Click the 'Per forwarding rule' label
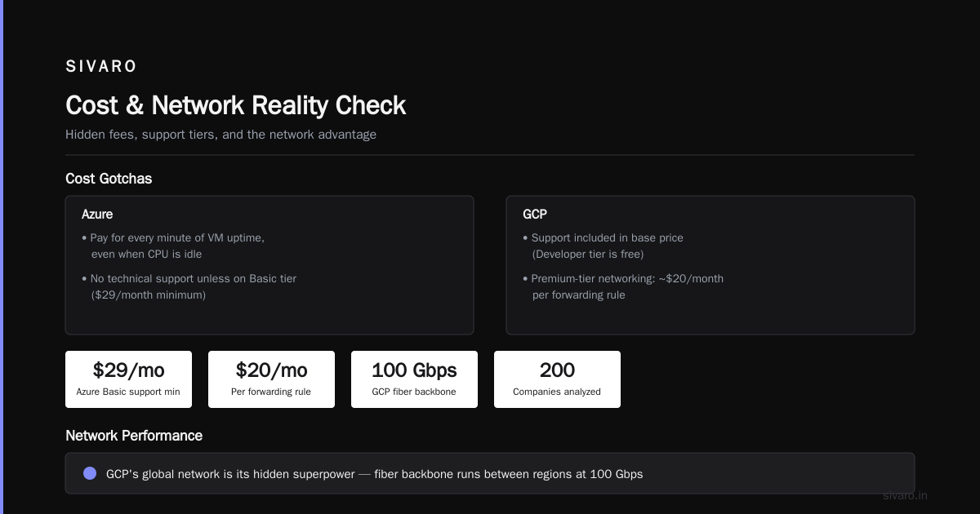Image resolution: width=980 pixels, height=514 pixels. 271,392
